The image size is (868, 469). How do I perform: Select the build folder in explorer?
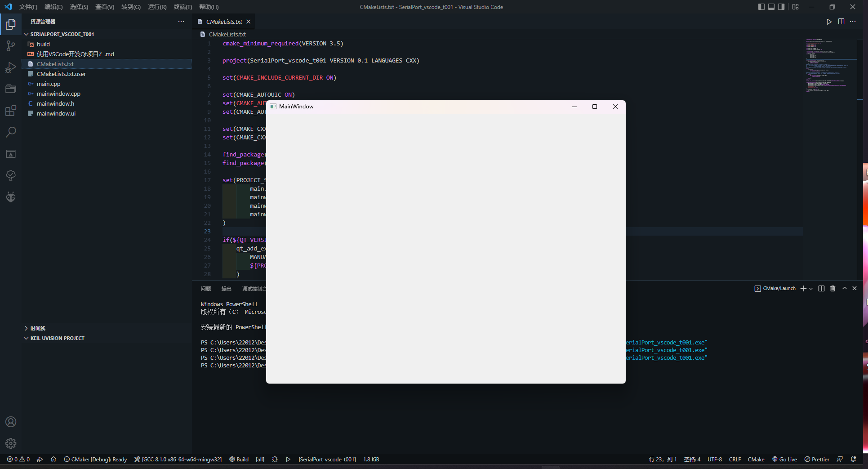(x=107, y=44)
